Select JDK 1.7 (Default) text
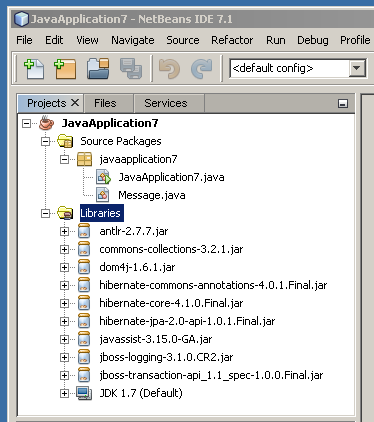 click(141, 393)
